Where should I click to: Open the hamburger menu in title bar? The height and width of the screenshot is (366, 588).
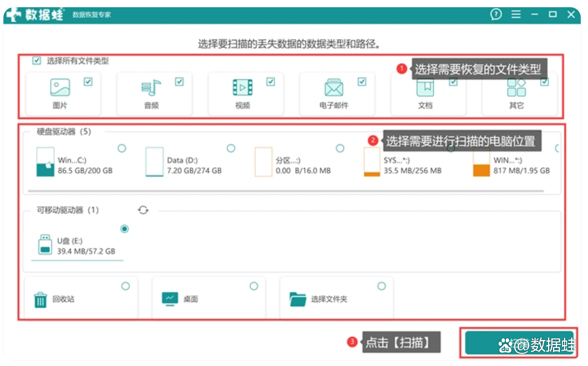point(516,15)
